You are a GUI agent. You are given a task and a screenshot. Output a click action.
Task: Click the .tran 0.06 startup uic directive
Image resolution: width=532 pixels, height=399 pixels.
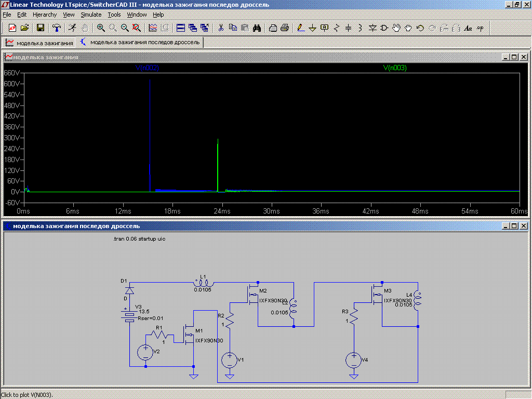139,239
